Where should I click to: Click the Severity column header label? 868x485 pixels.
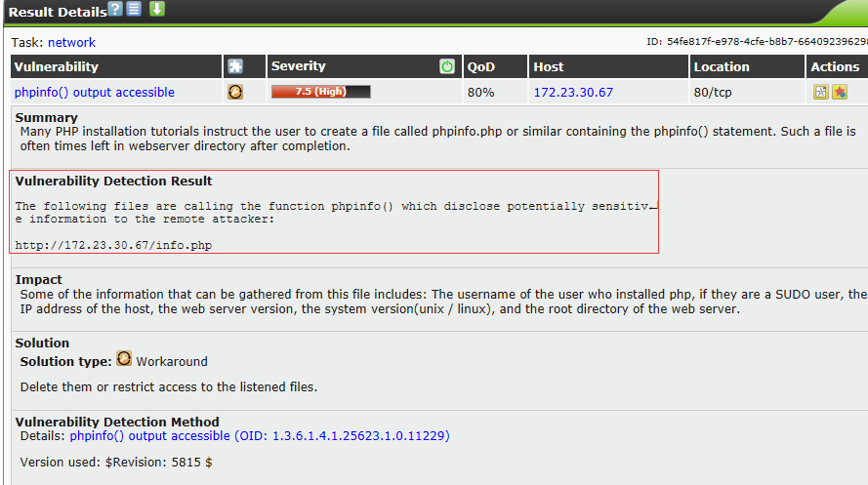(299, 66)
